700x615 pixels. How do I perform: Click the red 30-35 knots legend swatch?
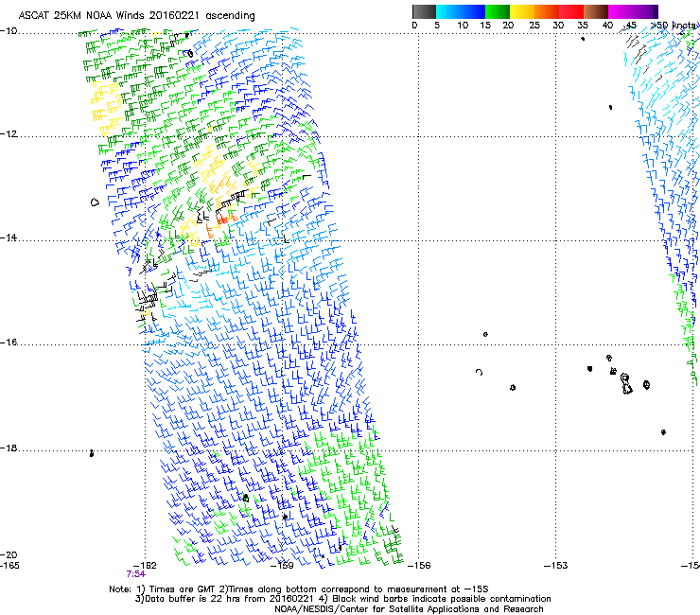click(571, 11)
